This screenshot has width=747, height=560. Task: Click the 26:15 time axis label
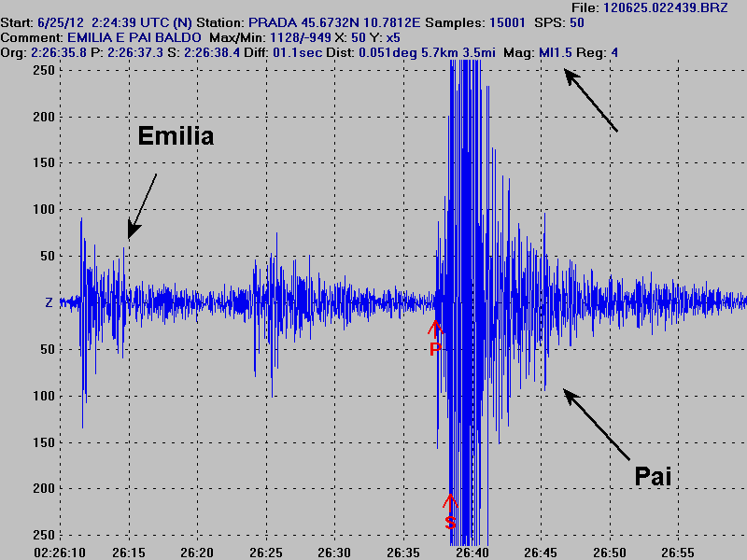[x=129, y=553]
